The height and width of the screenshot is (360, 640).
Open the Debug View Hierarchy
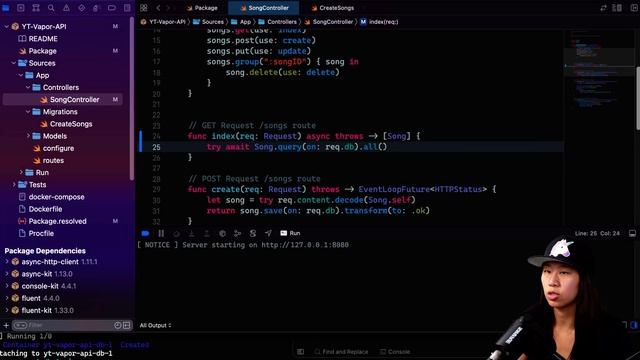[x=222, y=233]
